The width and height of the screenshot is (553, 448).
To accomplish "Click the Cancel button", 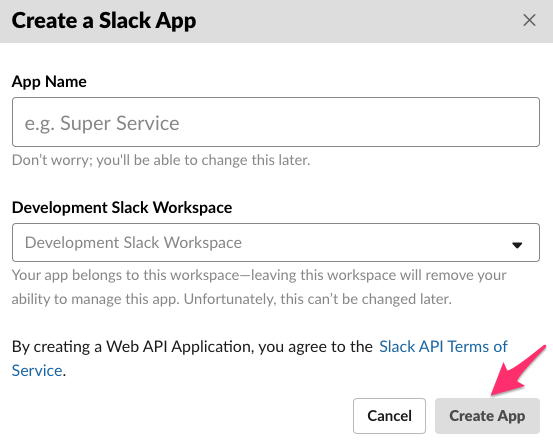I will (x=389, y=416).
